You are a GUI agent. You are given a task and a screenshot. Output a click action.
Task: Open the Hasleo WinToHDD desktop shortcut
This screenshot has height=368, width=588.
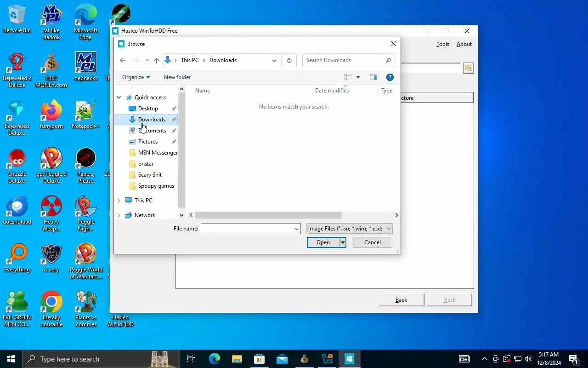(120, 320)
